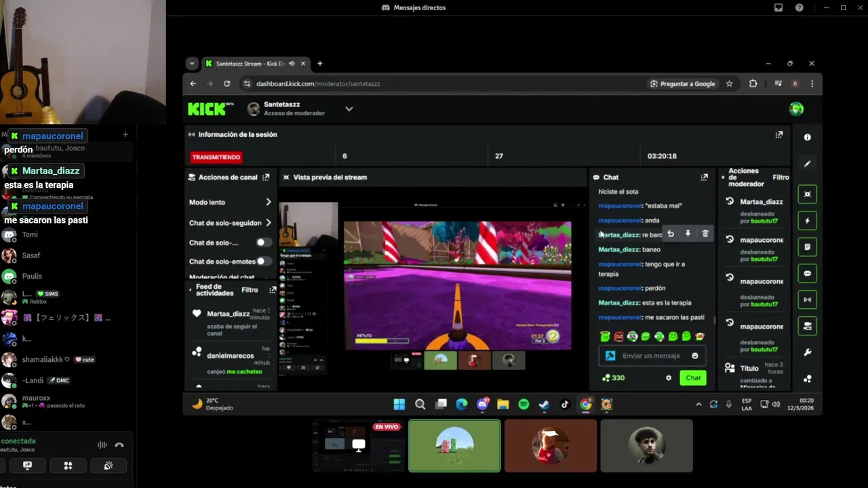The width and height of the screenshot is (868, 488).
Task: Open taskbar weather widget 20°C Despejado
Action: pos(212,404)
